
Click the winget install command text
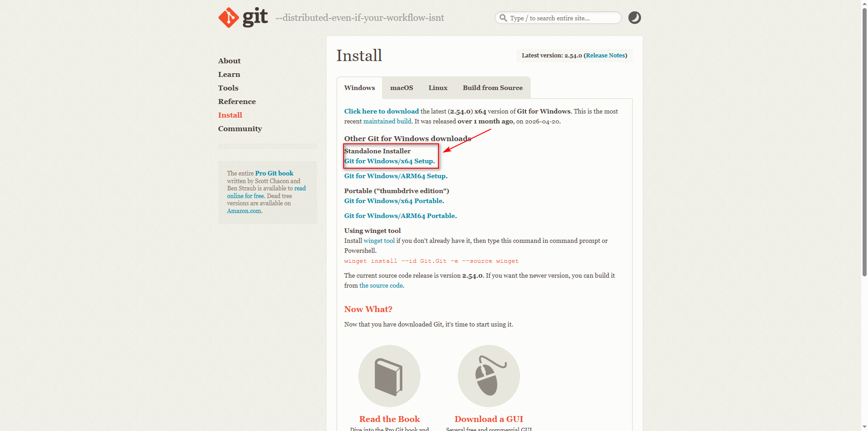pos(431,261)
